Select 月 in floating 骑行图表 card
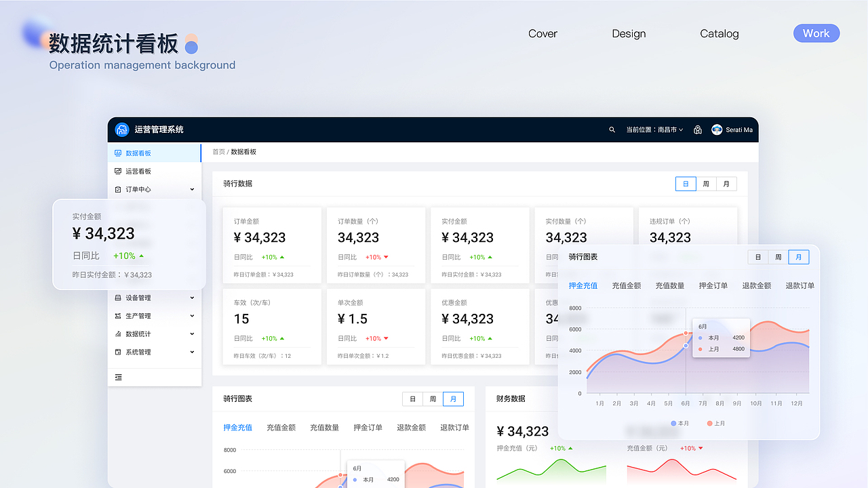 [x=799, y=257]
